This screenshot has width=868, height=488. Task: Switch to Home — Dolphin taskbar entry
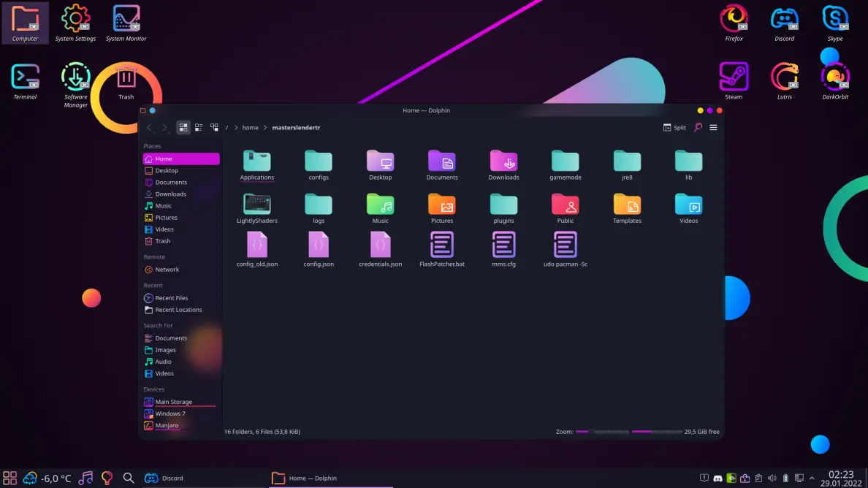[331, 478]
